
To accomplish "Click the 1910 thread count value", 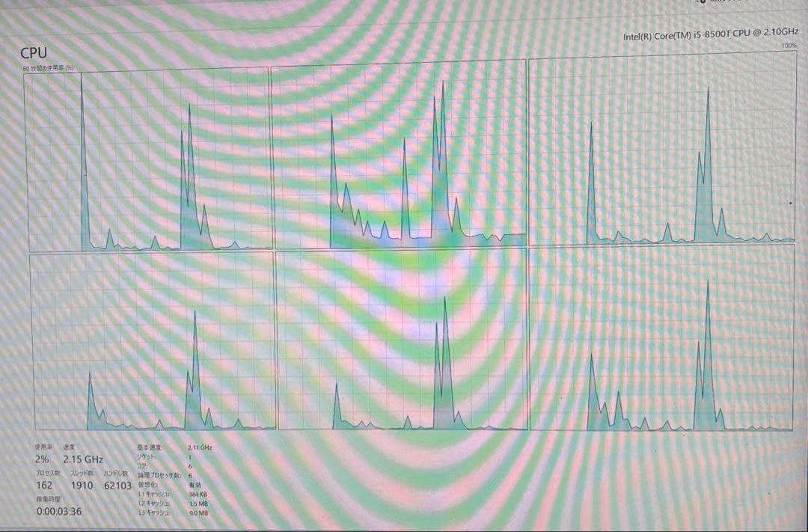I will (x=82, y=485).
